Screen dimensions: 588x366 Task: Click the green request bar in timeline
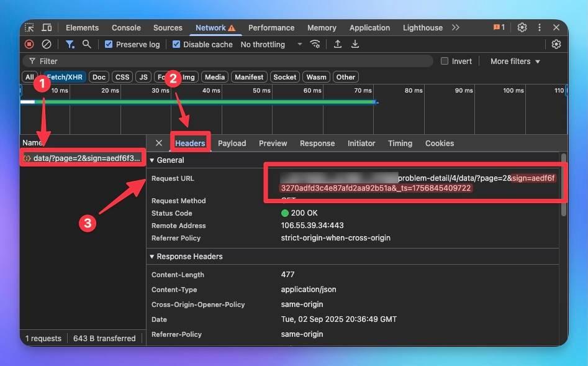pyautogui.click(x=204, y=102)
